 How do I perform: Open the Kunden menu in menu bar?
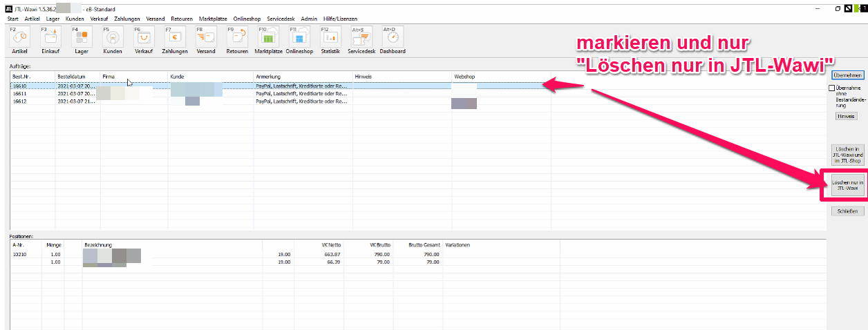[75, 19]
